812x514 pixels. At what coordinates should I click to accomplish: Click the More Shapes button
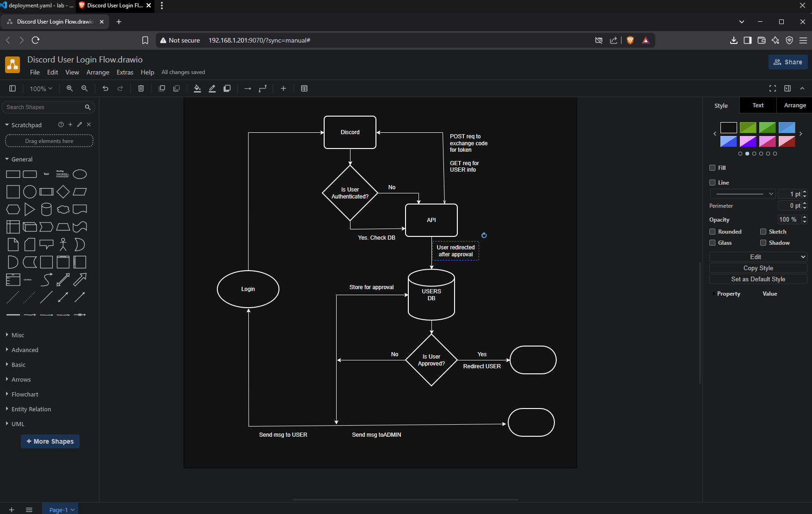click(x=50, y=441)
